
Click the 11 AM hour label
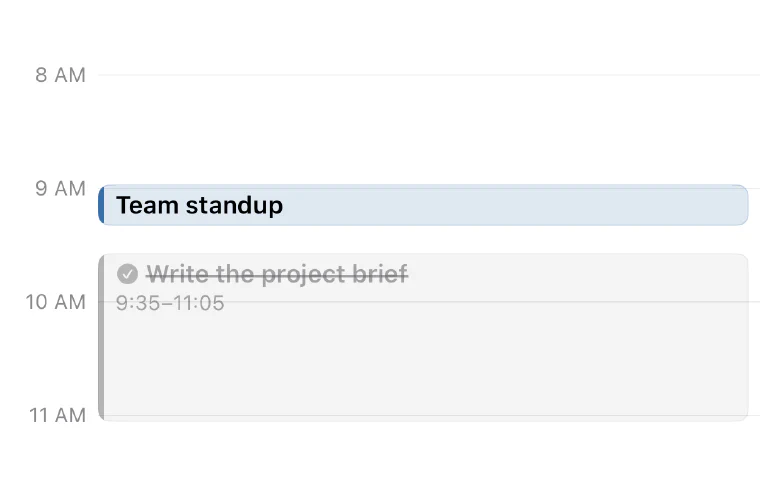tap(57, 415)
